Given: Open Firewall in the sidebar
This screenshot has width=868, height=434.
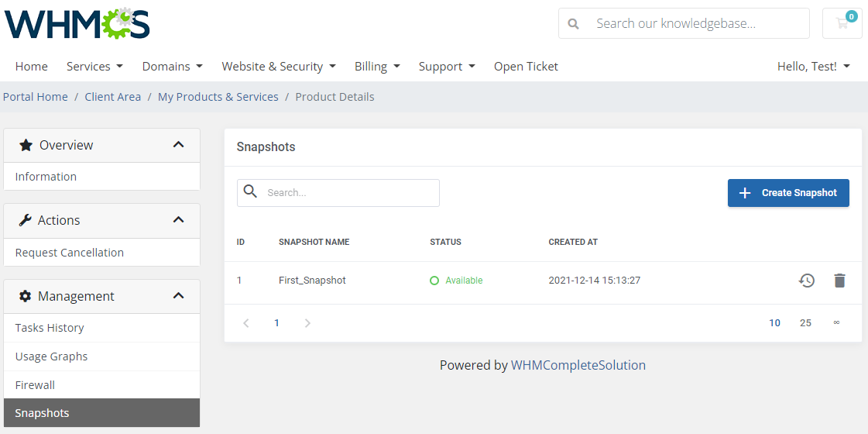Looking at the screenshot, I should (x=102, y=385).
